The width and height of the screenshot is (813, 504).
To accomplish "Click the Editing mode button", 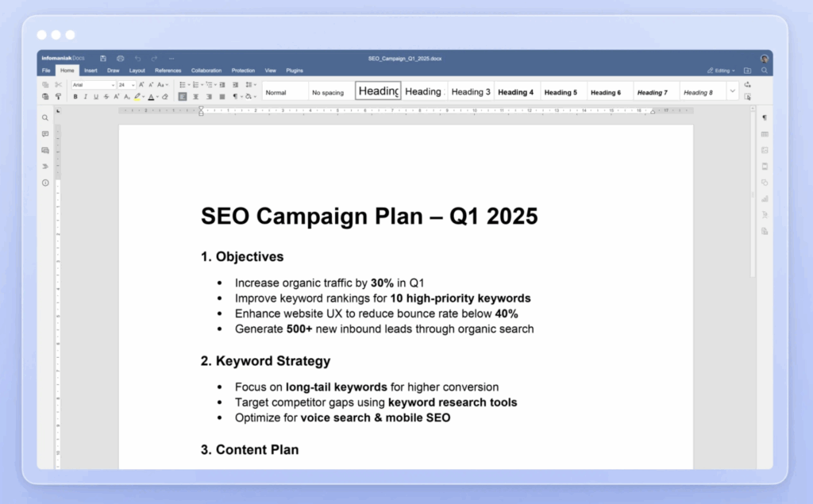I will 722,71.
